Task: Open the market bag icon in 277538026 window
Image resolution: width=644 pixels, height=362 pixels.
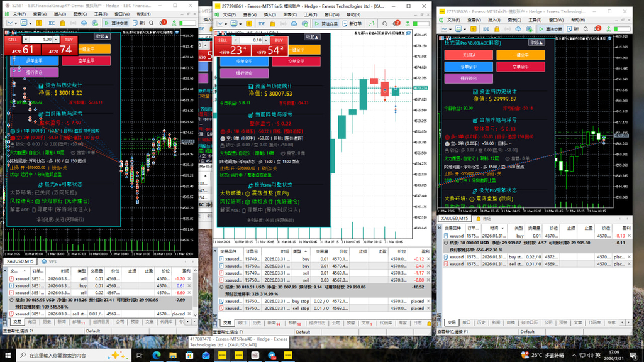Action: pyautogui.click(x=497, y=29)
